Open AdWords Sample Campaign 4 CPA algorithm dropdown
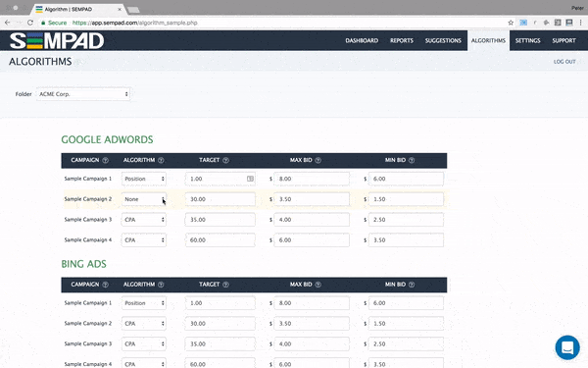Viewport: 588px width, 368px height. pos(144,240)
